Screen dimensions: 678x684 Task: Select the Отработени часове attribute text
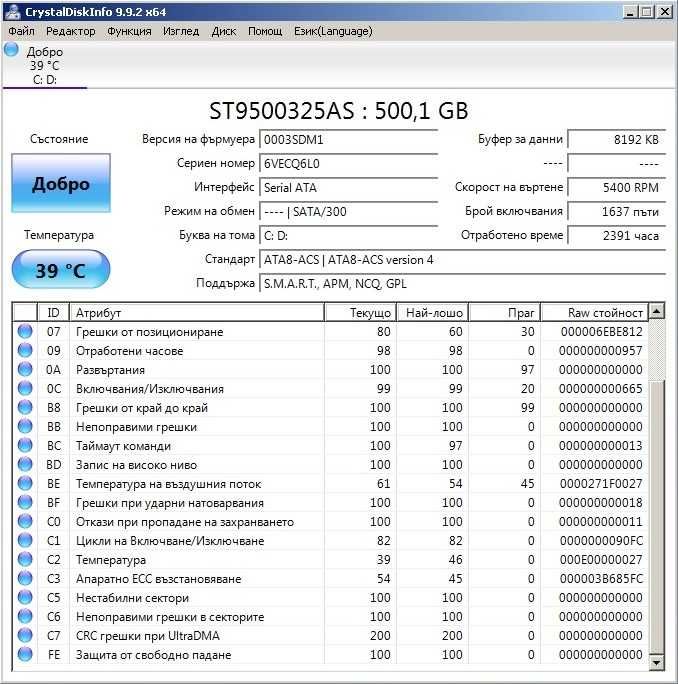pyautogui.click(x=130, y=351)
